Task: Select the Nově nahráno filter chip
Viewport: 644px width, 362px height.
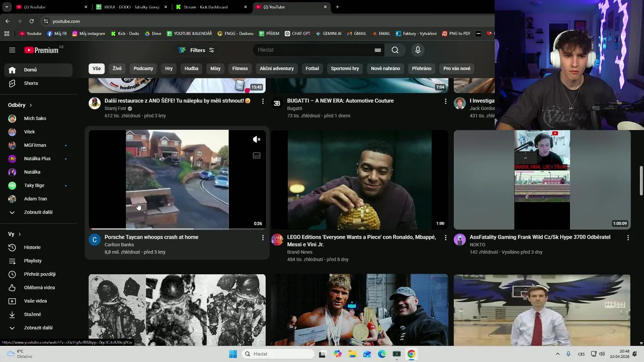Action: coord(385,68)
